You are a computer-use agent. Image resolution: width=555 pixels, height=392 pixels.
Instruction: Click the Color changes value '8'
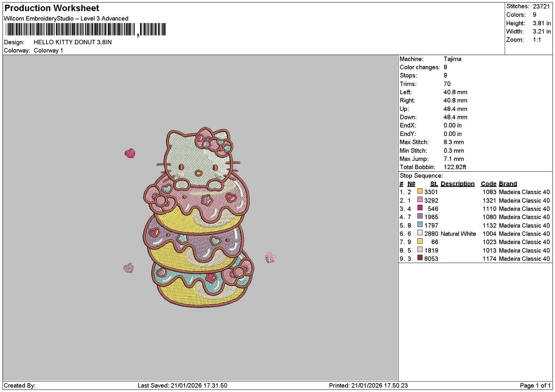coord(445,67)
